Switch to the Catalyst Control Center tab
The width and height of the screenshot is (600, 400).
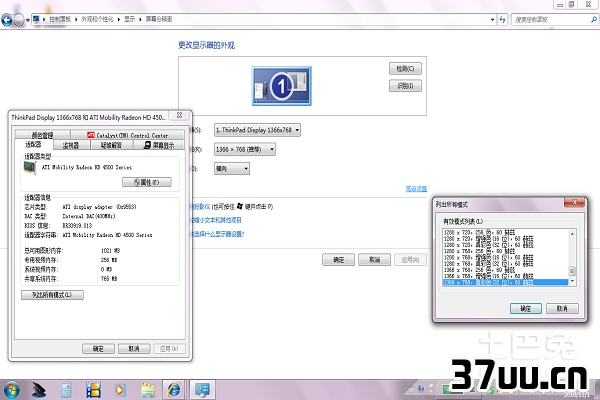[x=127, y=135]
